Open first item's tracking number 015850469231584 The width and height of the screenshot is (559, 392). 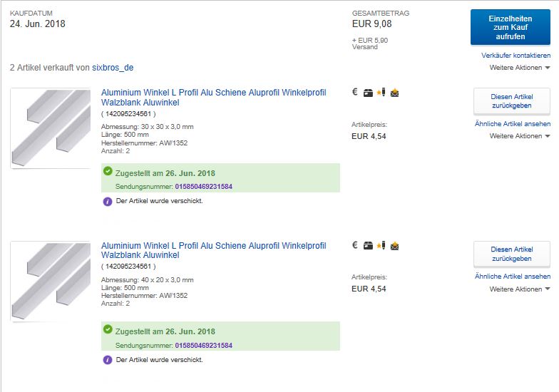(203, 187)
